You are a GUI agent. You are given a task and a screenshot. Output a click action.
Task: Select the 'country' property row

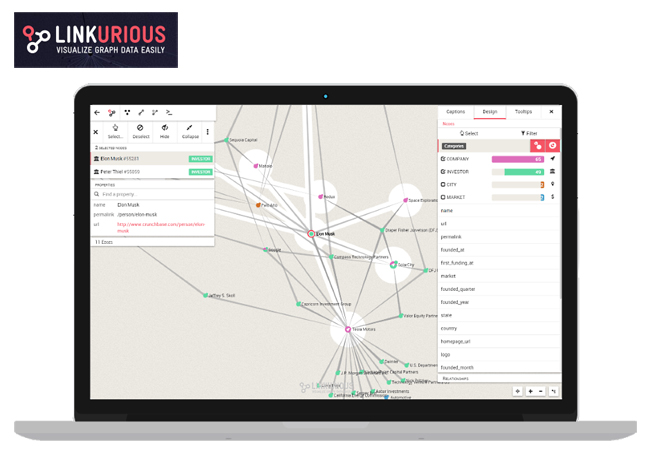[499, 328]
